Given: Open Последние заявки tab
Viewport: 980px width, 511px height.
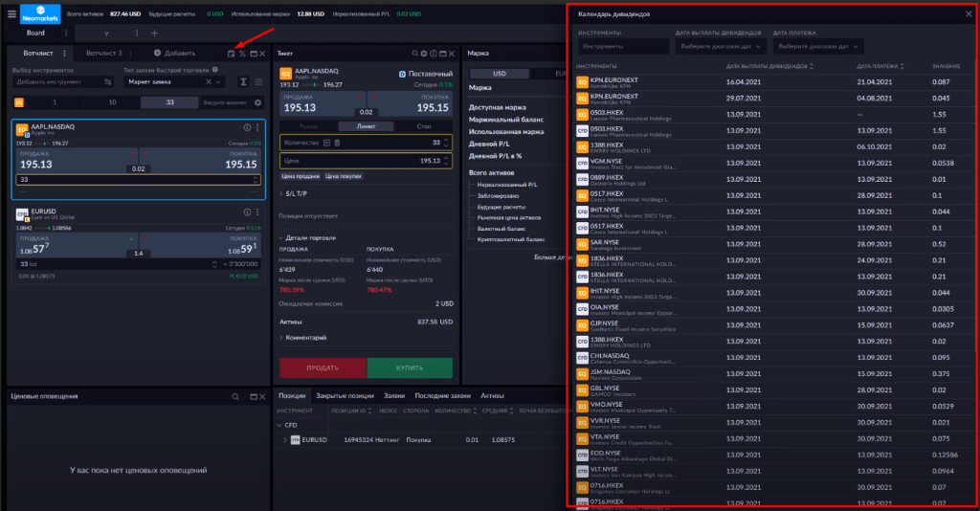Looking at the screenshot, I should [x=442, y=396].
